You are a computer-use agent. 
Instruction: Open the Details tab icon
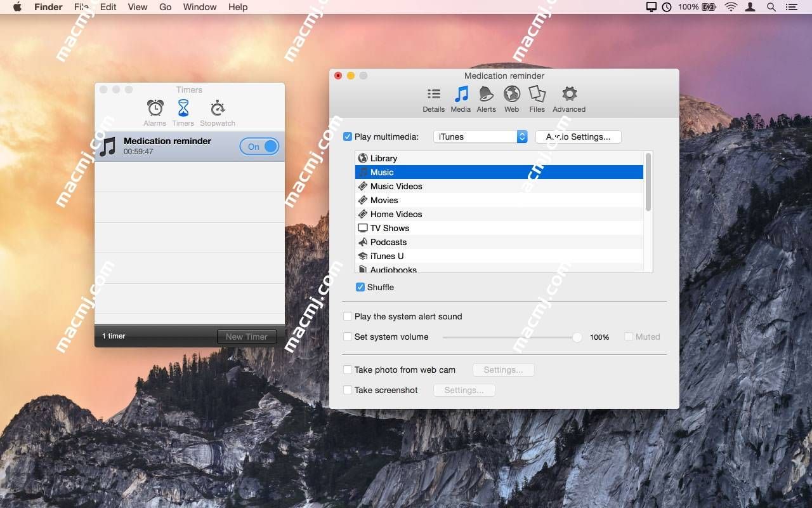point(434,94)
